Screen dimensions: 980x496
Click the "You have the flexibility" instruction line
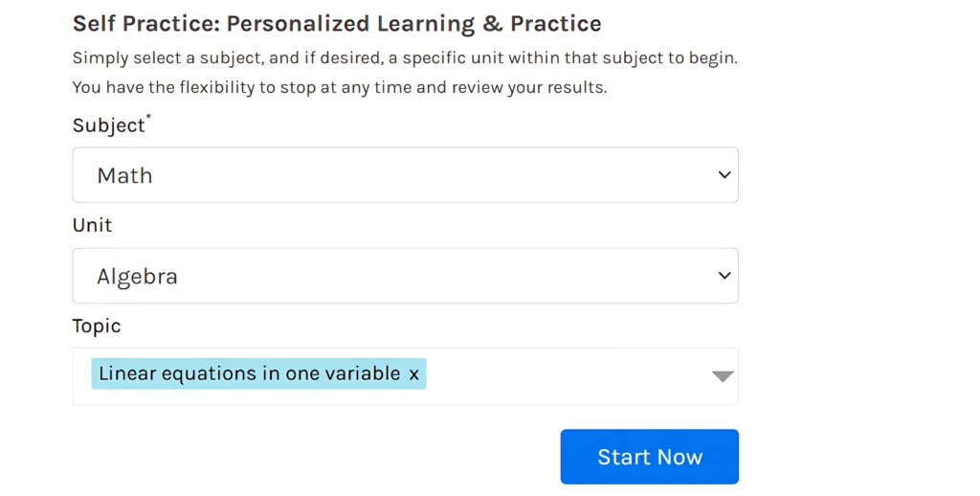pos(340,87)
